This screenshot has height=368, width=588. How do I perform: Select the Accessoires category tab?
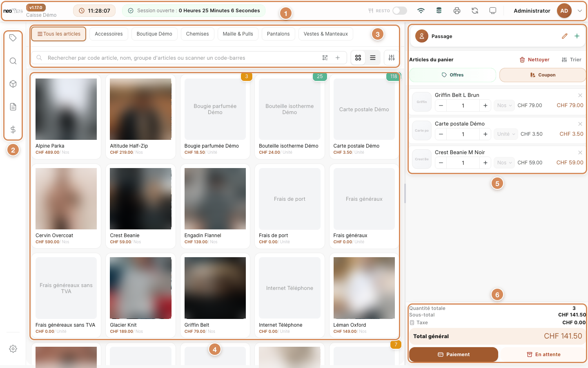click(109, 34)
